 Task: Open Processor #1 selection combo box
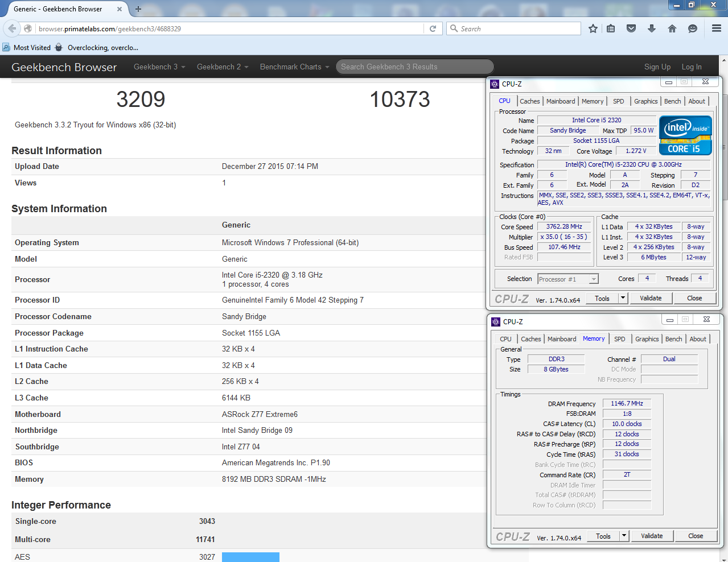click(568, 279)
